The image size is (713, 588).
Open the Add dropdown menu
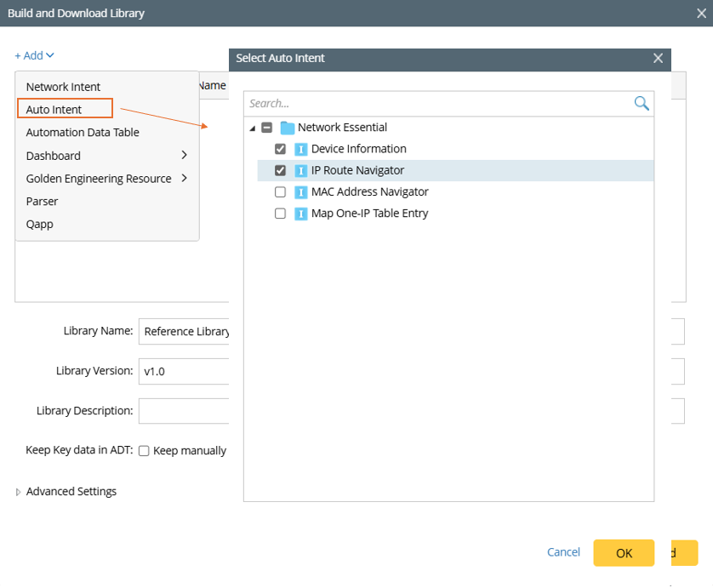point(34,55)
